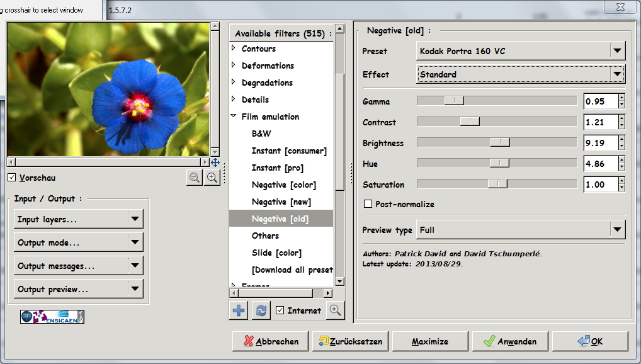Click the Abbrechen cancel button
Screen dimensions: 641x364
pyautogui.click(x=270, y=341)
